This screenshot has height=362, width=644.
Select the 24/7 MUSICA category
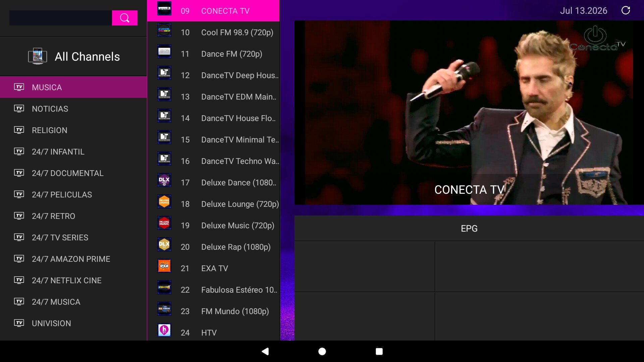tap(73, 302)
